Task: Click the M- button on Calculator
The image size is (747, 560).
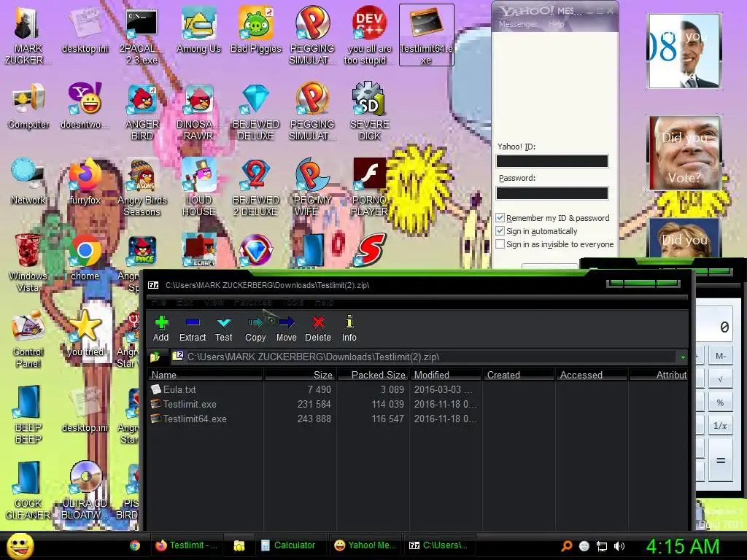Action: click(x=720, y=356)
